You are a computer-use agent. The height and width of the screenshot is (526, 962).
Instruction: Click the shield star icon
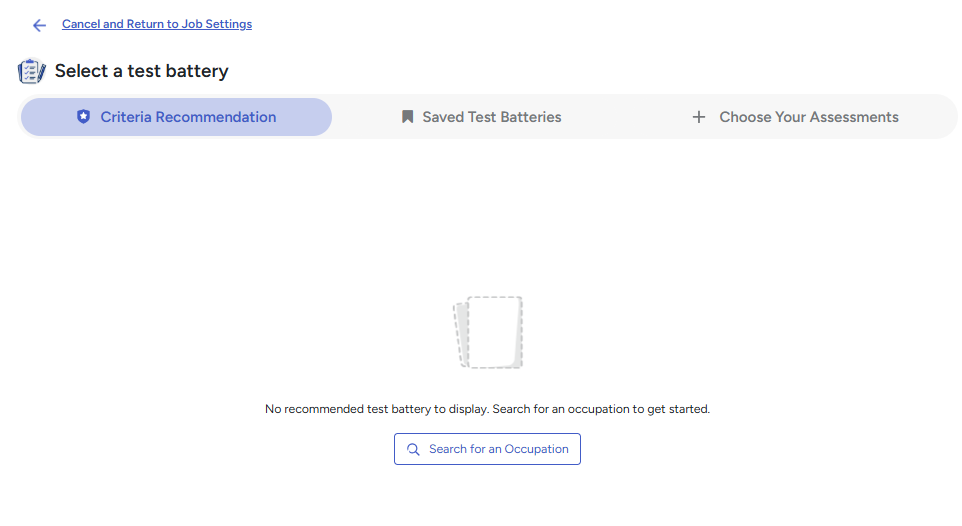pos(83,117)
